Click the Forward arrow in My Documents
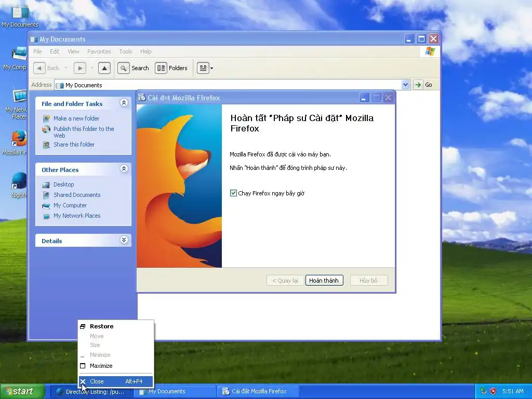The height and width of the screenshot is (399, 532). [80, 68]
